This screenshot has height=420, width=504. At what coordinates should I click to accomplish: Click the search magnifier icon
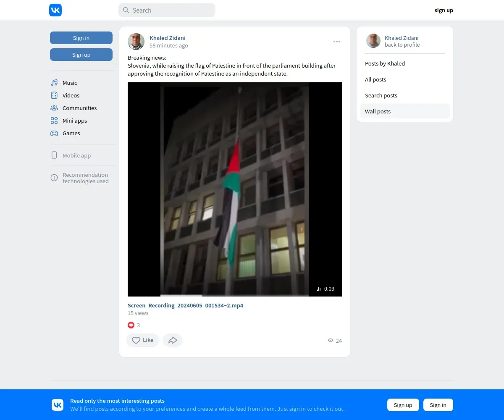(x=126, y=10)
